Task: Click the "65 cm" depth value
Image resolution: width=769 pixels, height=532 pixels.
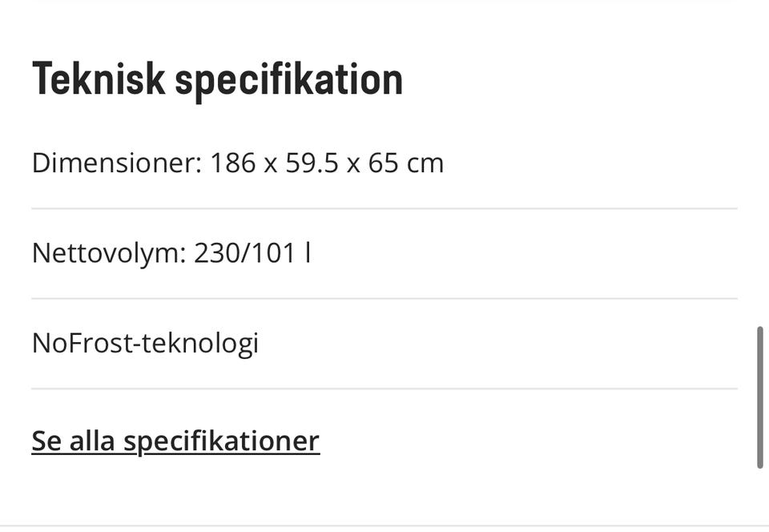Action: click(405, 163)
